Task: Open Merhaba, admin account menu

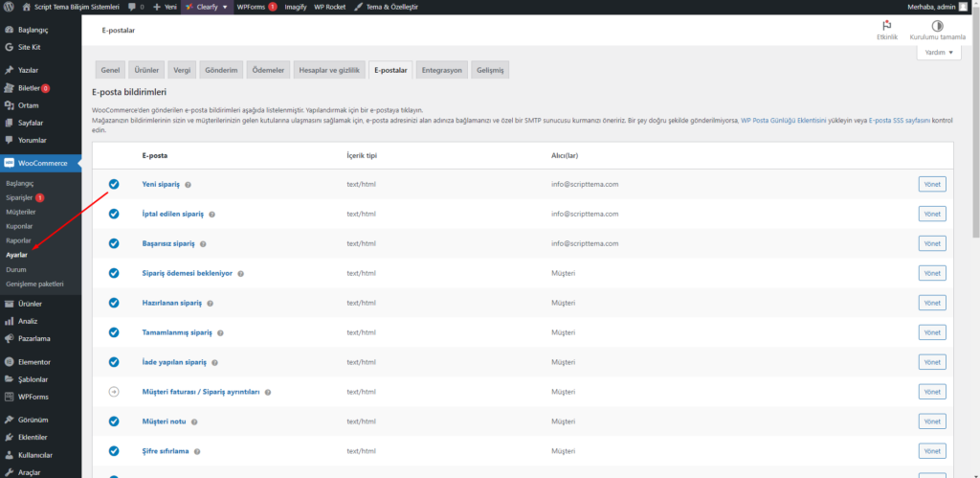Action: [938, 7]
